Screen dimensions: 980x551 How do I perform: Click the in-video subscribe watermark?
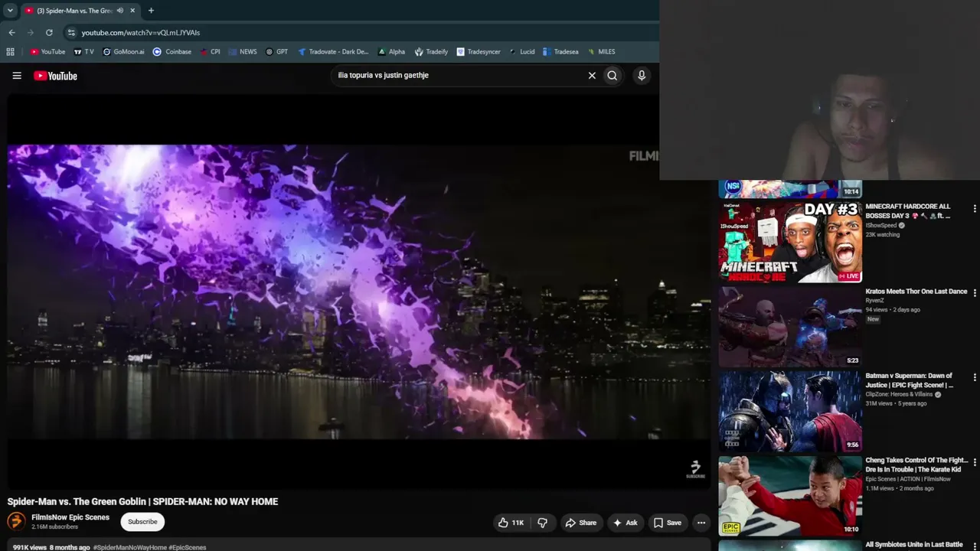(695, 469)
